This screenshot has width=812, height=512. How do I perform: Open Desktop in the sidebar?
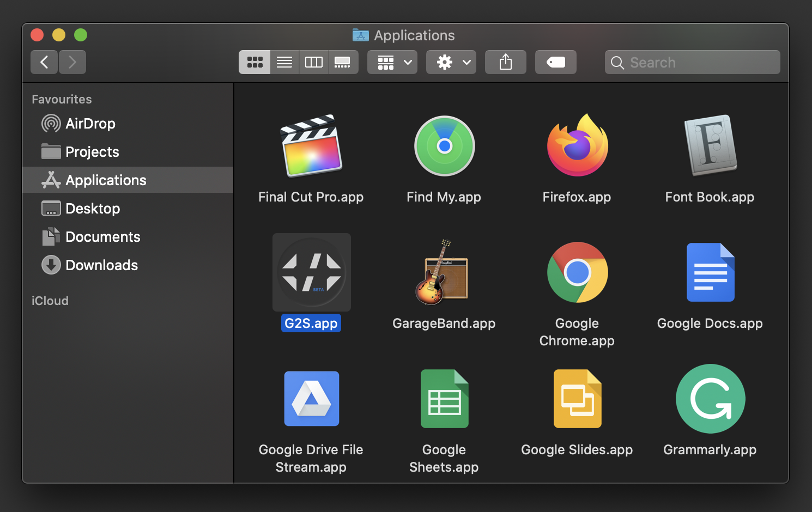pos(128,209)
